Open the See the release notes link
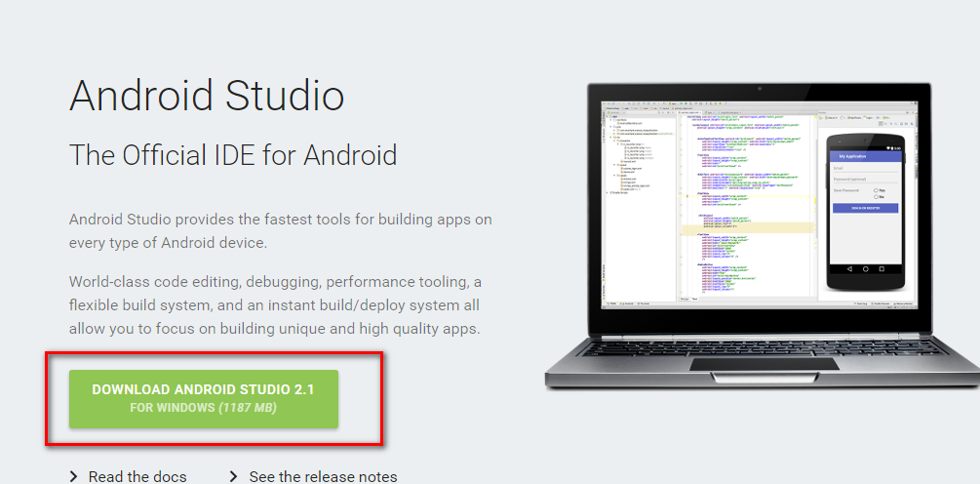 (323, 476)
